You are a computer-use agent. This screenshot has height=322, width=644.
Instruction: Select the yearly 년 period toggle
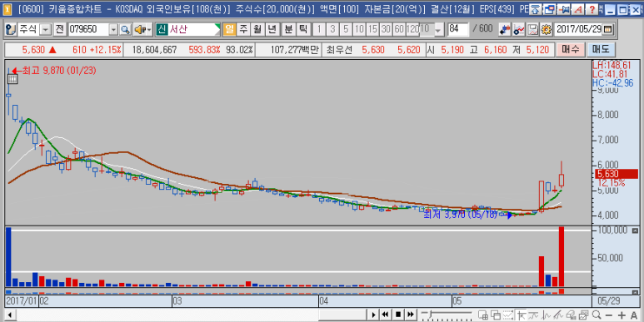[272, 29]
